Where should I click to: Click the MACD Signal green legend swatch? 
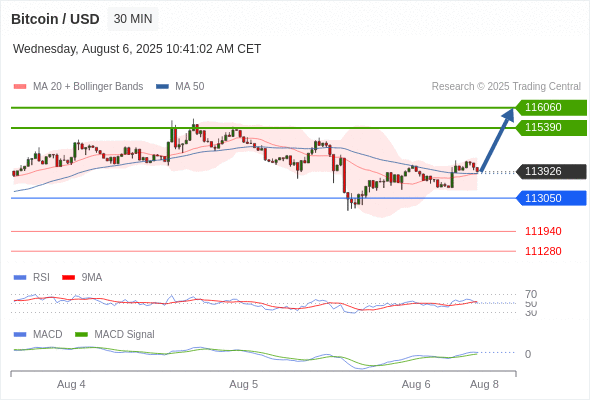tap(81, 335)
